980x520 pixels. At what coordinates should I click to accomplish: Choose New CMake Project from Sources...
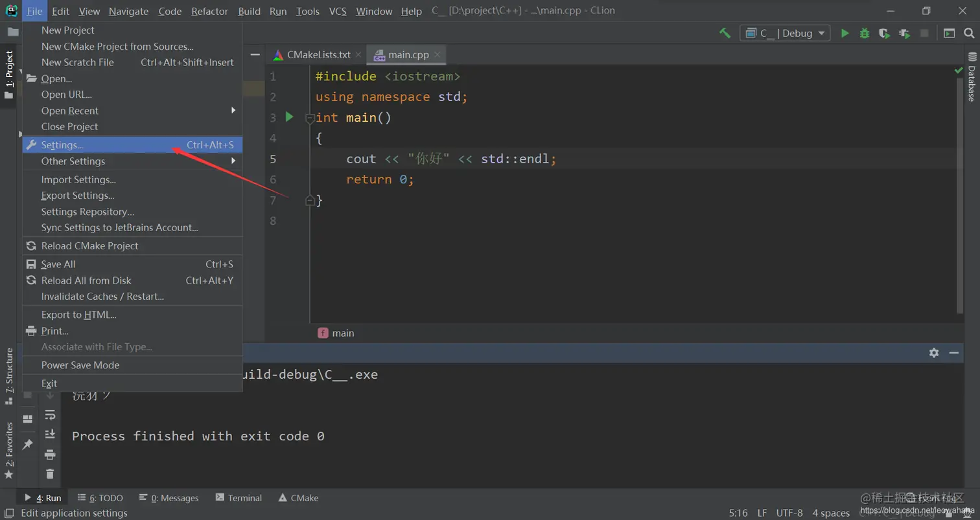point(132,47)
